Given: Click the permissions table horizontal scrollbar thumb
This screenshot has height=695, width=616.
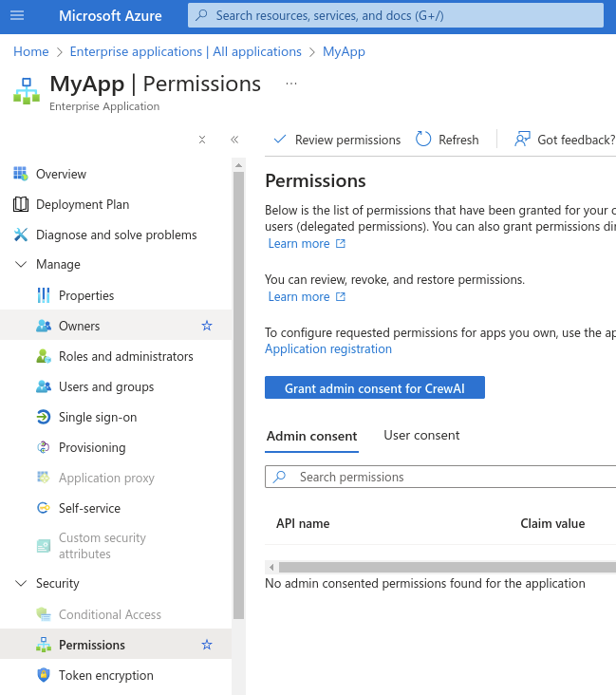Looking at the screenshot, I should click(447, 567).
